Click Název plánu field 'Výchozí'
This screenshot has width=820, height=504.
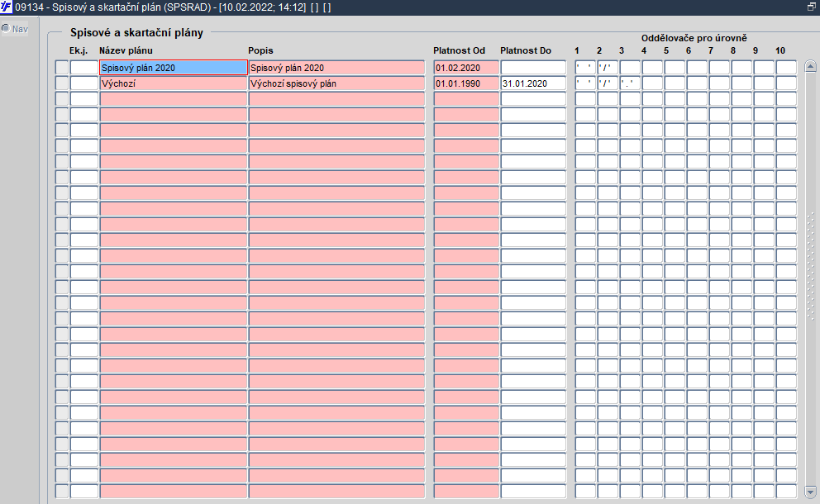173,83
